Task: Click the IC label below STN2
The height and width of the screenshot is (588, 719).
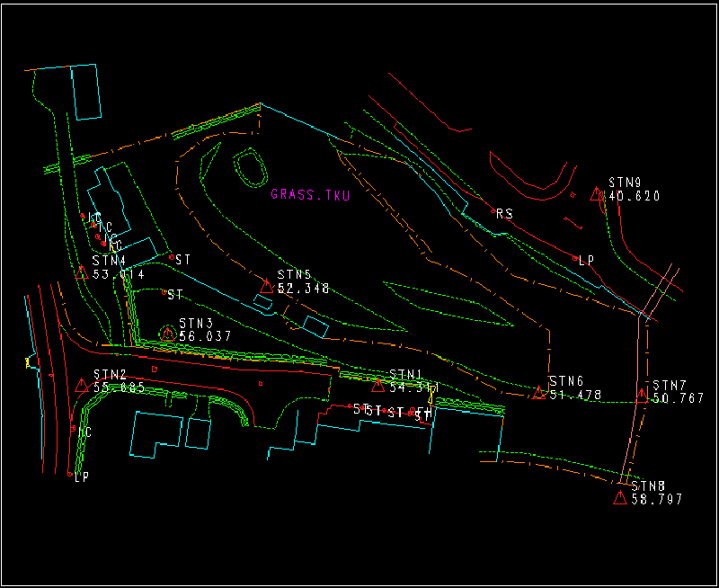Action: (84, 432)
